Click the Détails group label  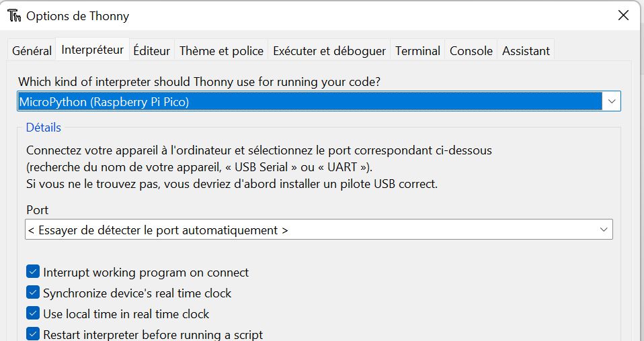coord(43,128)
